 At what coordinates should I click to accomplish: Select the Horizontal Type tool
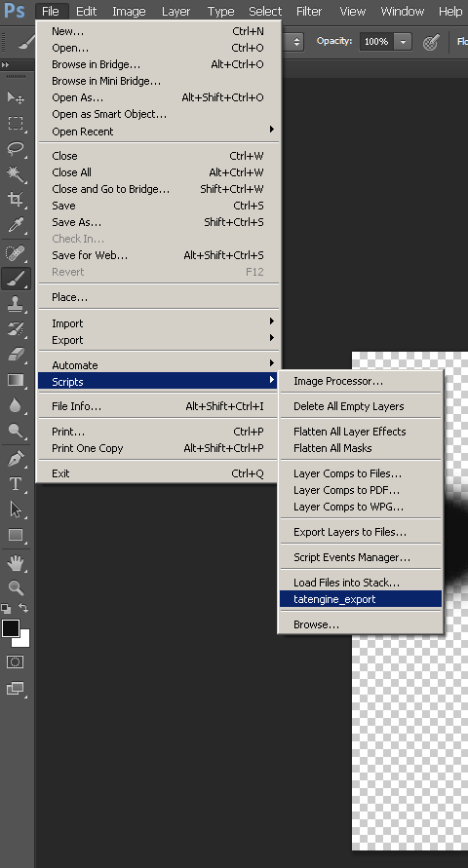pyautogui.click(x=16, y=484)
